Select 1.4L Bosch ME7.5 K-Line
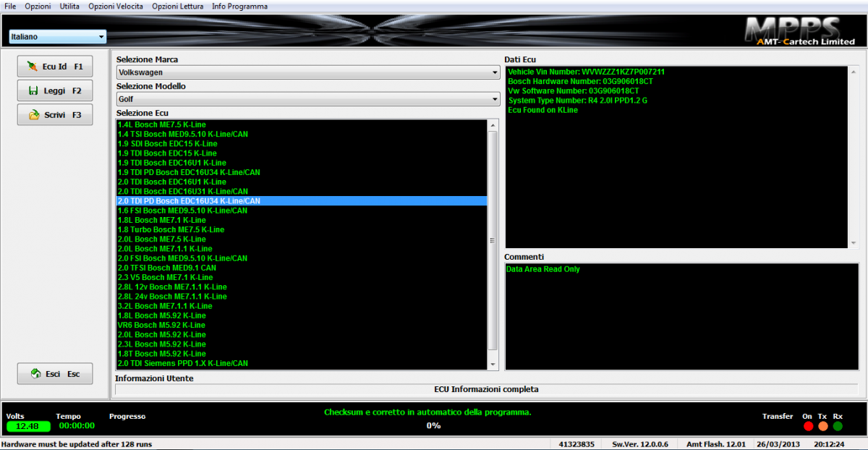868x450 pixels. (302, 124)
